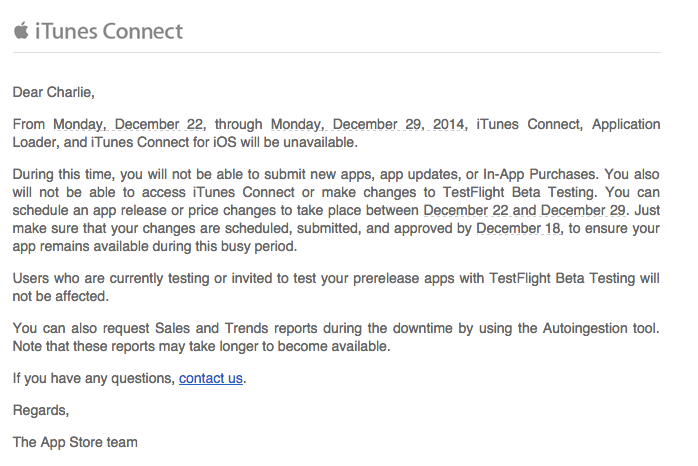Click the not be affected text
Image resolution: width=698 pixels, height=466 pixels.
point(61,296)
